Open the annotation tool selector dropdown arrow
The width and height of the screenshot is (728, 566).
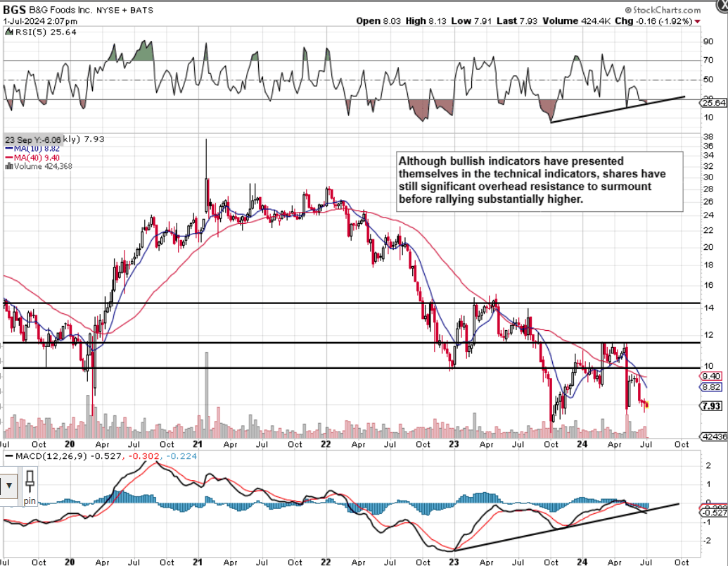tap(10, 485)
